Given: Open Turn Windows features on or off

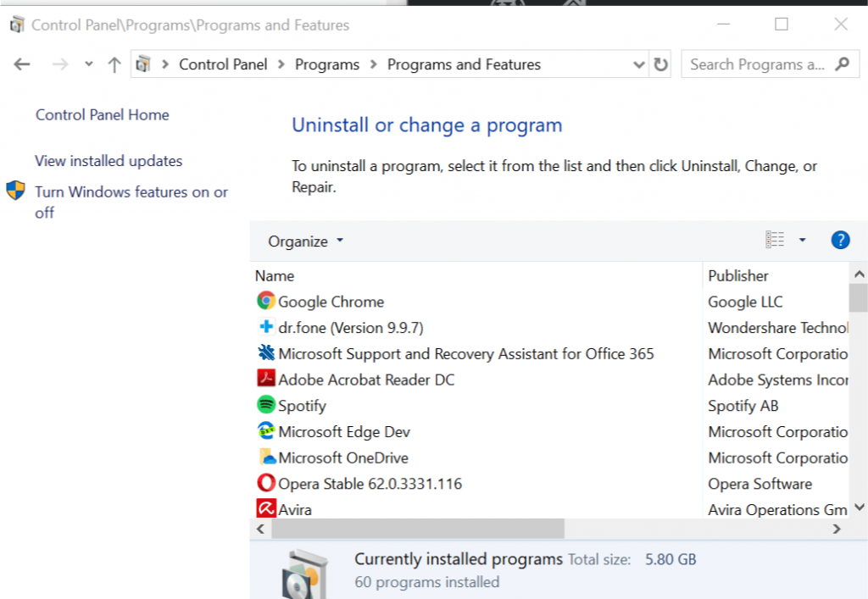Looking at the screenshot, I should (131, 202).
